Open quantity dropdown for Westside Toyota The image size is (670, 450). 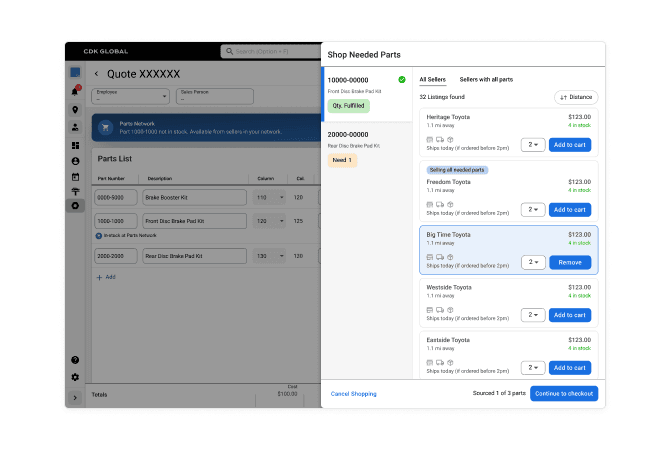pyautogui.click(x=533, y=315)
